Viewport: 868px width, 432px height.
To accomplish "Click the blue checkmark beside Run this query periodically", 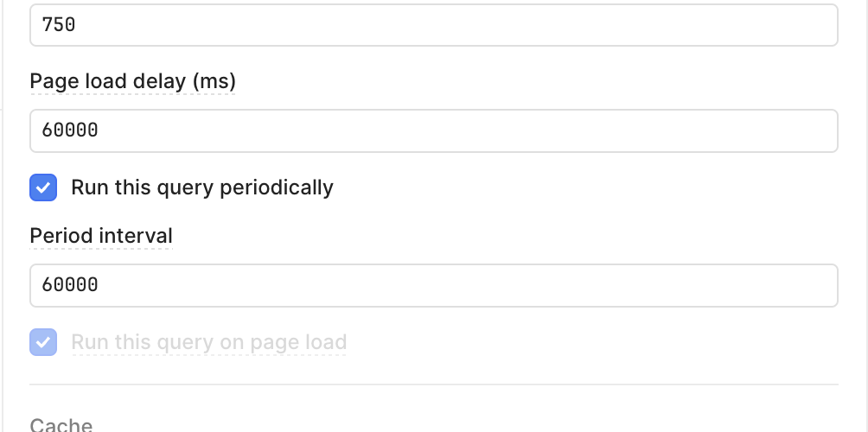I will 43,187.
